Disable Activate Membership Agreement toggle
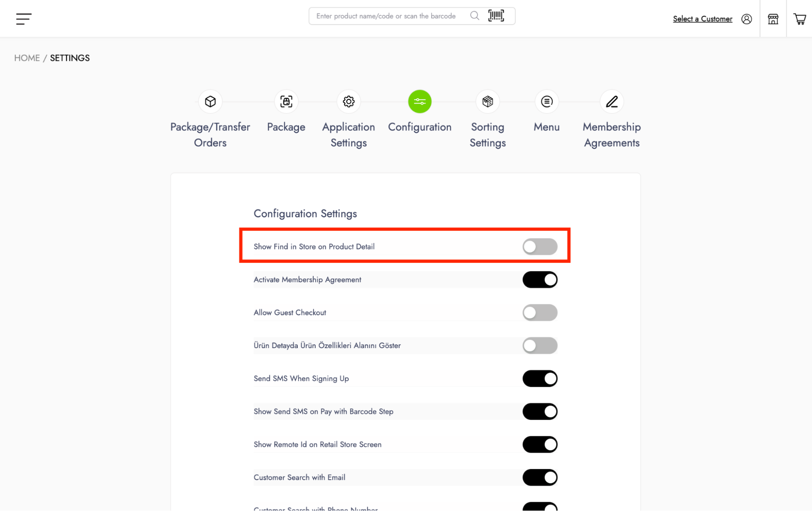The image size is (812, 511). click(540, 280)
